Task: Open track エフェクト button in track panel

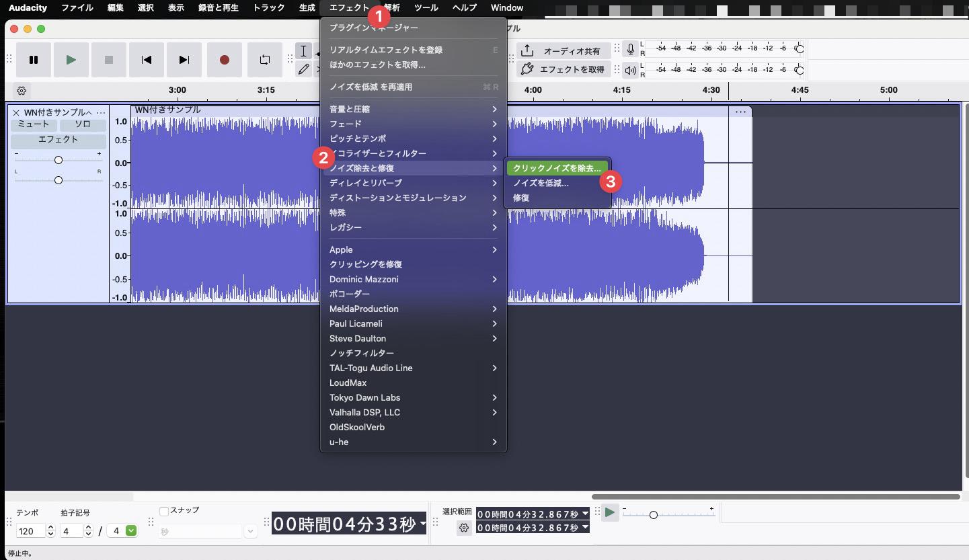Action: (59, 140)
